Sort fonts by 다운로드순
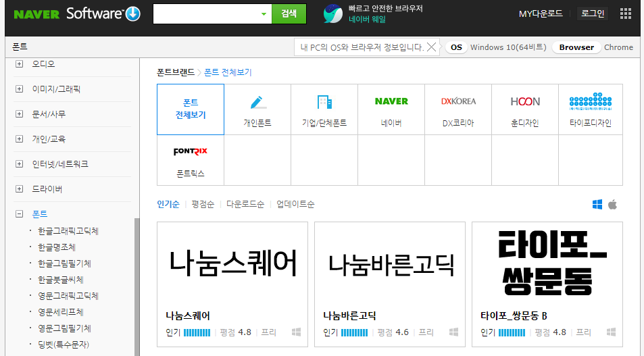 (x=245, y=205)
